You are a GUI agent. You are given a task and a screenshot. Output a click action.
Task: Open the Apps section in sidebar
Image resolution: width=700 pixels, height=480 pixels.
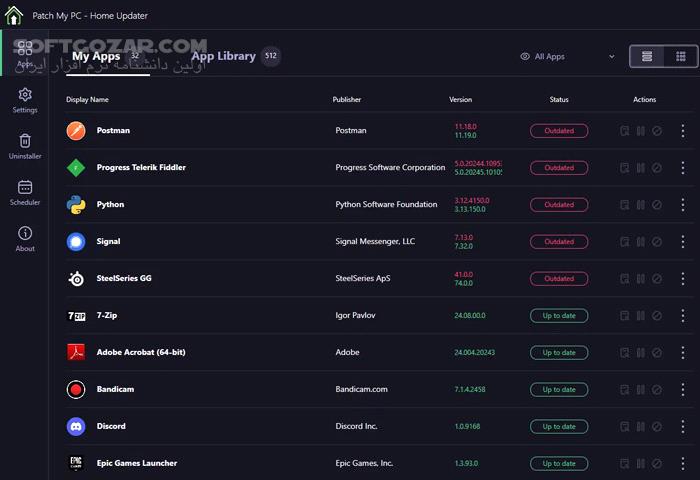pos(25,54)
